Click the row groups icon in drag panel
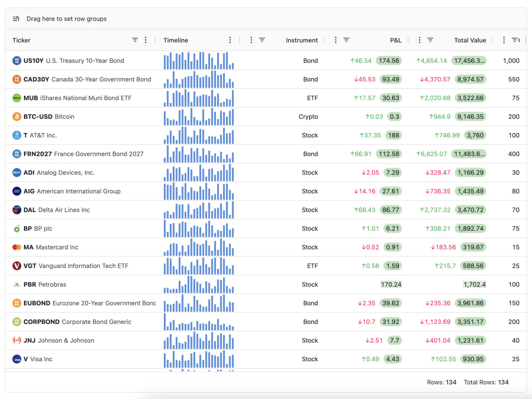 (16, 19)
